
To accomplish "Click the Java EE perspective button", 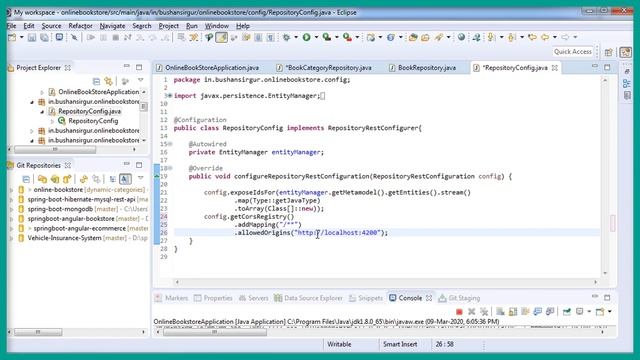I will pyautogui.click(x=626, y=52).
